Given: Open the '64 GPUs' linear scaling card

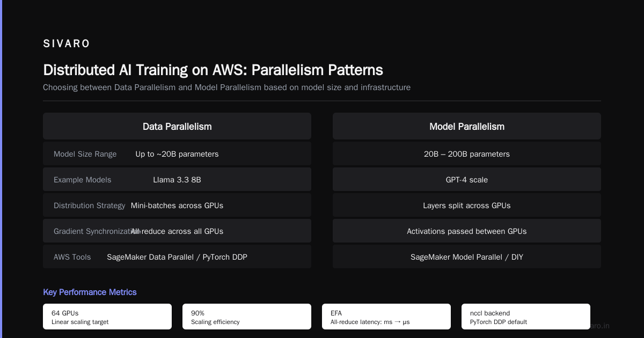Looking at the screenshot, I should tap(107, 317).
